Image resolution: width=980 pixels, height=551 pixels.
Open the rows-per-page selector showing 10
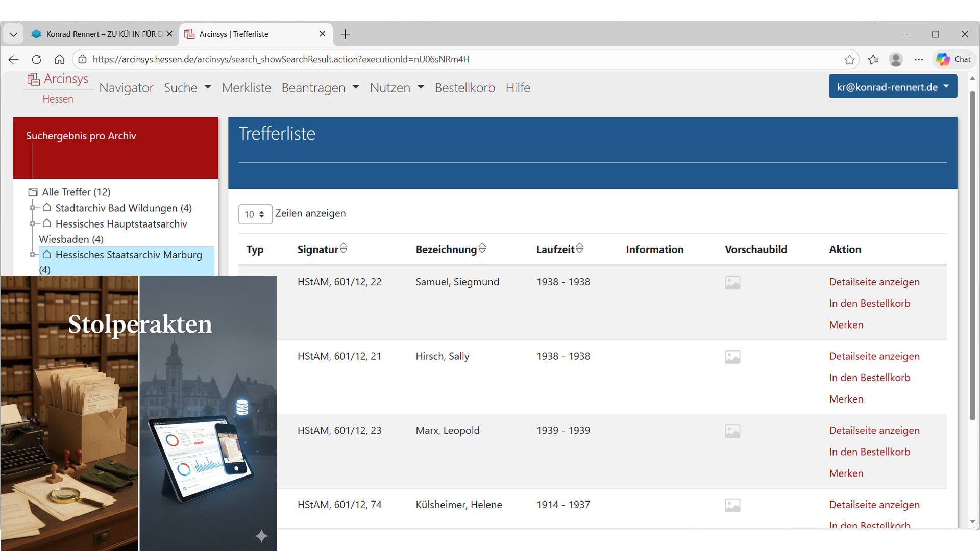coord(255,214)
